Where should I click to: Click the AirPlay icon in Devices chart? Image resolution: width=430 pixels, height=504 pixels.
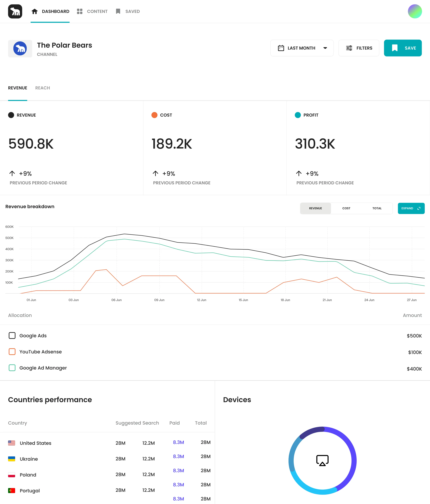point(322,460)
